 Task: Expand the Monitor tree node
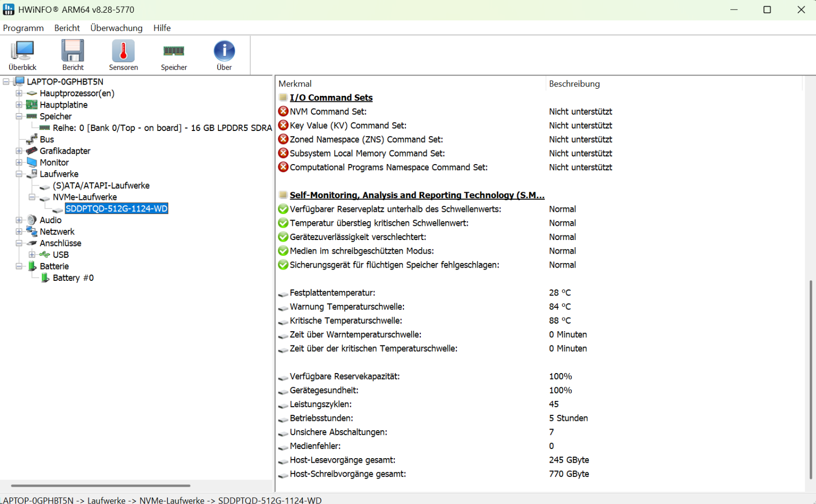coord(19,163)
